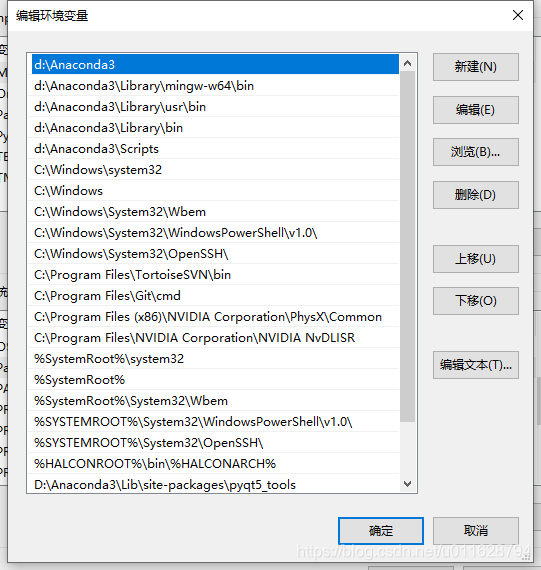541x570 pixels.
Task: Select the C:\Windows entry
Action: (215, 191)
